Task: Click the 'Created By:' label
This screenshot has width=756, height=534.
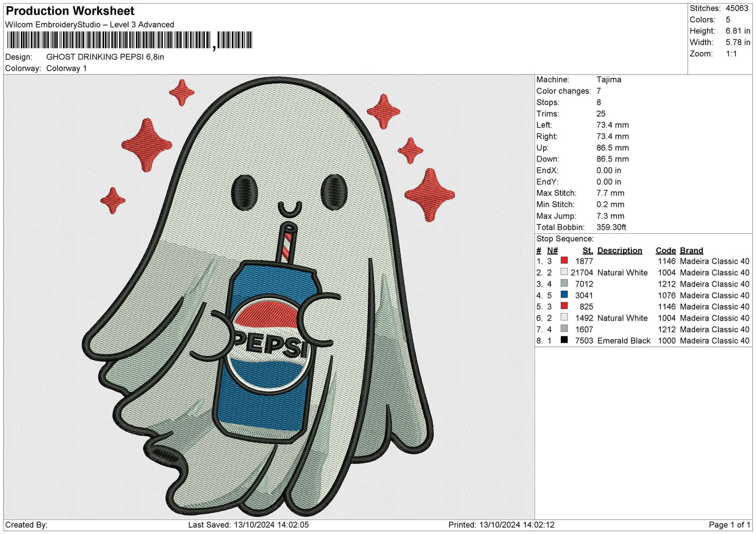Action: [x=26, y=525]
